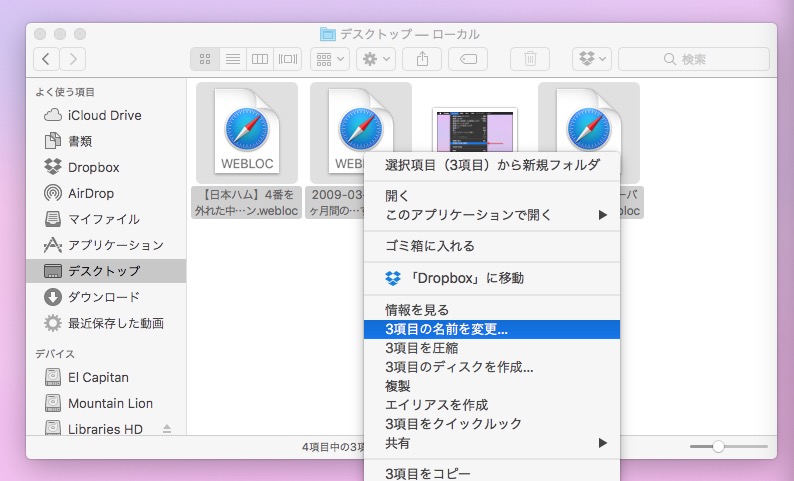Choose 「Dropbox」に移動 in the context menu
Image resolution: width=794 pixels, height=481 pixels.
(492, 278)
